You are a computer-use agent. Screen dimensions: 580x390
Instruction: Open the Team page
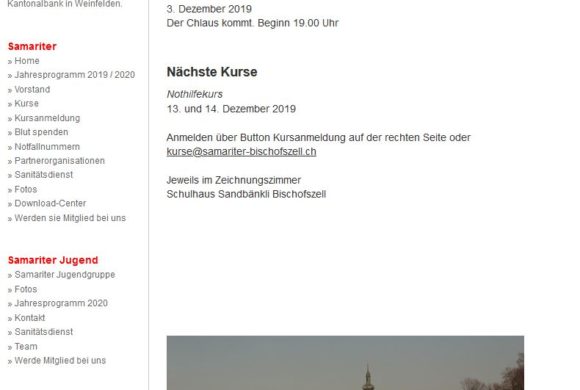[26, 347]
